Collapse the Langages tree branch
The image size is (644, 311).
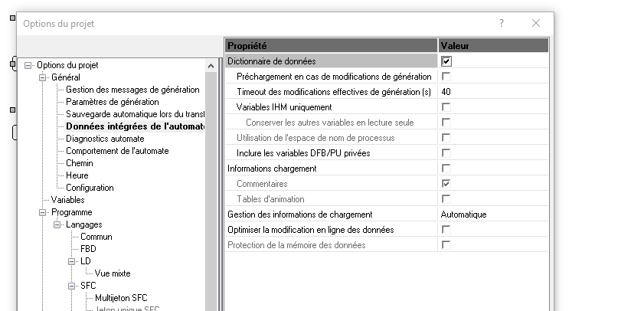tap(58, 224)
